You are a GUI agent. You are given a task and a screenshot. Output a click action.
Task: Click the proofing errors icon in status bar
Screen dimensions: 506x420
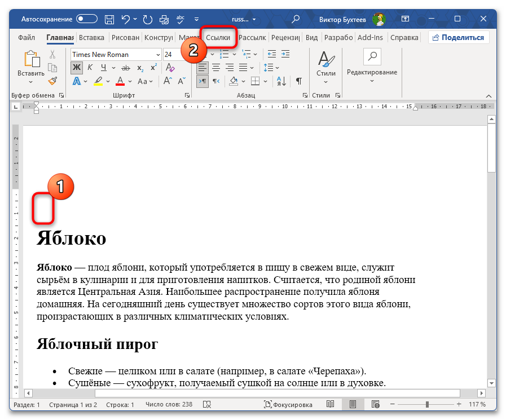tap(207, 404)
